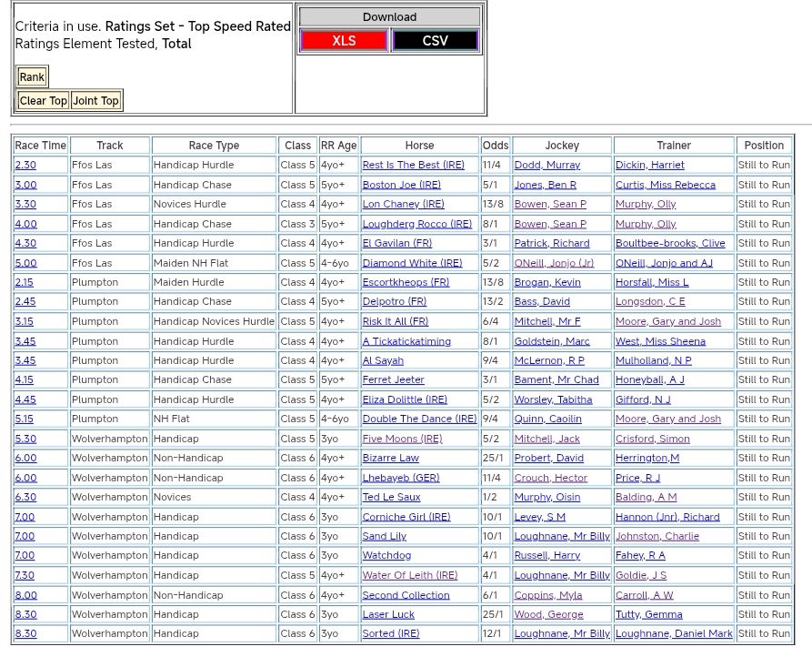This screenshot has height=667, width=812.
Task: View trainer Honeyball, A J
Action: pos(649,380)
